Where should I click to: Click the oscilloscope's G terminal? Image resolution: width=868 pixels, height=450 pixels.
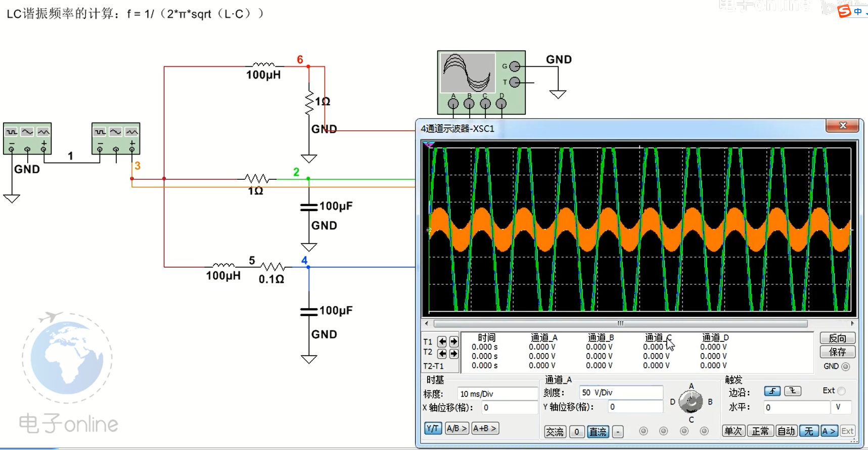click(x=515, y=66)
